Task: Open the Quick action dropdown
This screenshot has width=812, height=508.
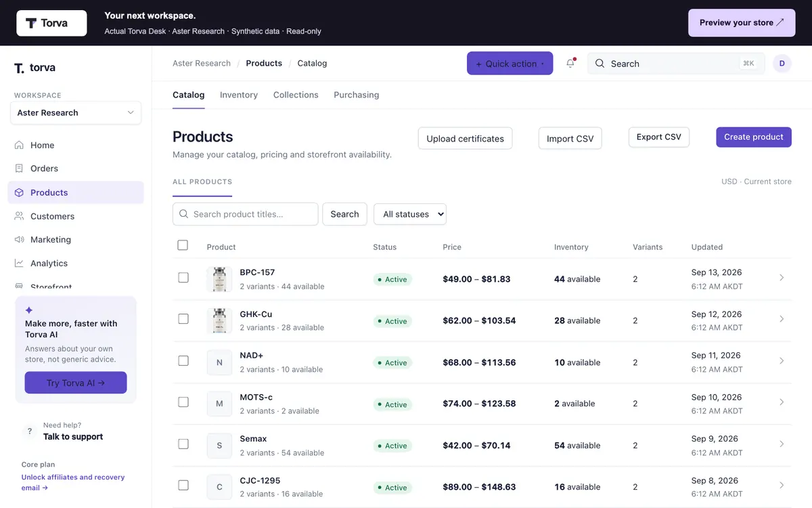Action: [x=510, y=64]
